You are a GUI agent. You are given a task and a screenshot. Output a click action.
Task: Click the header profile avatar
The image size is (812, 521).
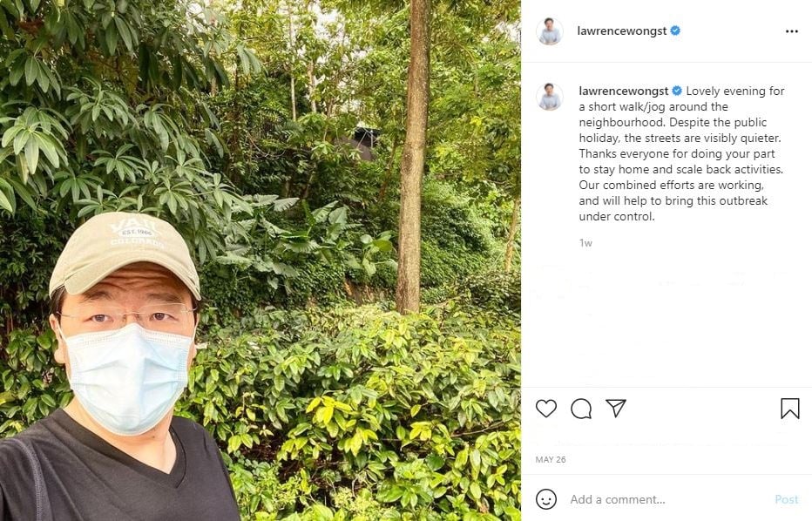click(550, 31)
